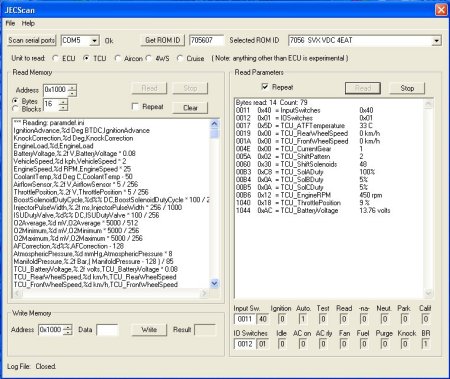This screenshot has width=450, height=379.
Task: Click the Ignition bit field
Action: [282, 319]
